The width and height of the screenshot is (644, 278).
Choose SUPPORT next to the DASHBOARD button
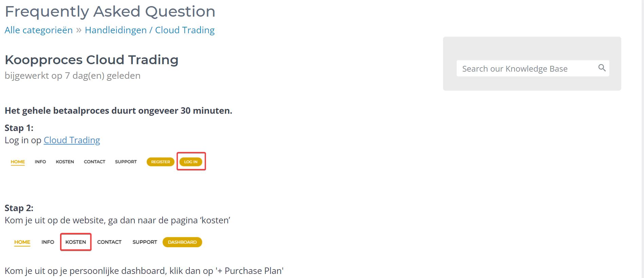point(145,242)
